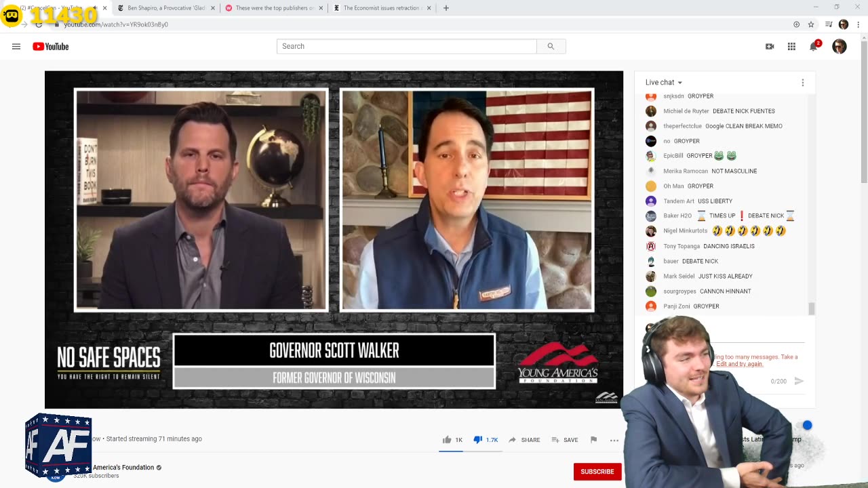The image size is (868, 488).
Task: Click 'Started streaming 71 minutes ago' text
Action: (154, 439)
